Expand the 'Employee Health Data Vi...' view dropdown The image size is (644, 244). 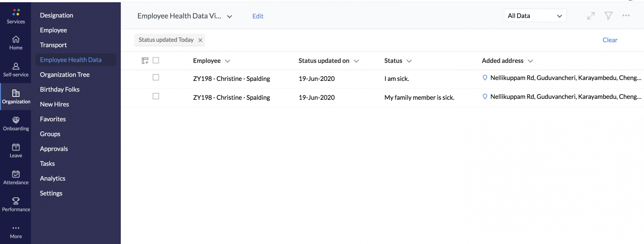(230, 16)
